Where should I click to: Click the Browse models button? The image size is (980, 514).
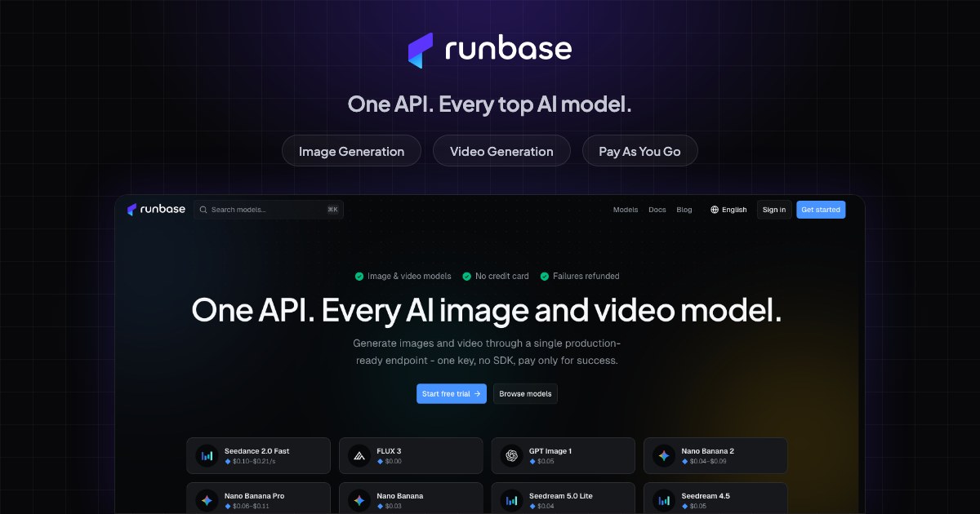tap(525, 394)
